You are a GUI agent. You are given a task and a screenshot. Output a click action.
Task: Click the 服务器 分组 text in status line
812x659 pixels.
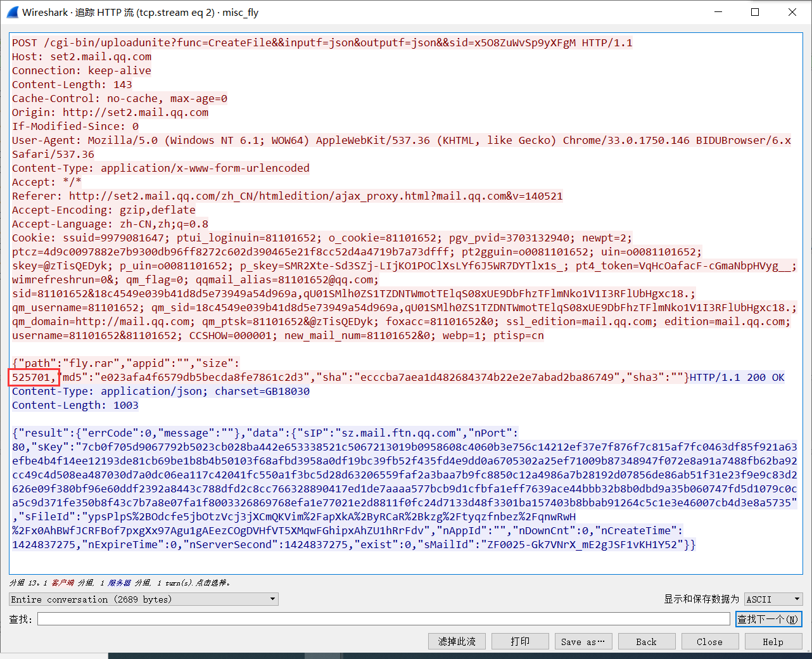129,582
